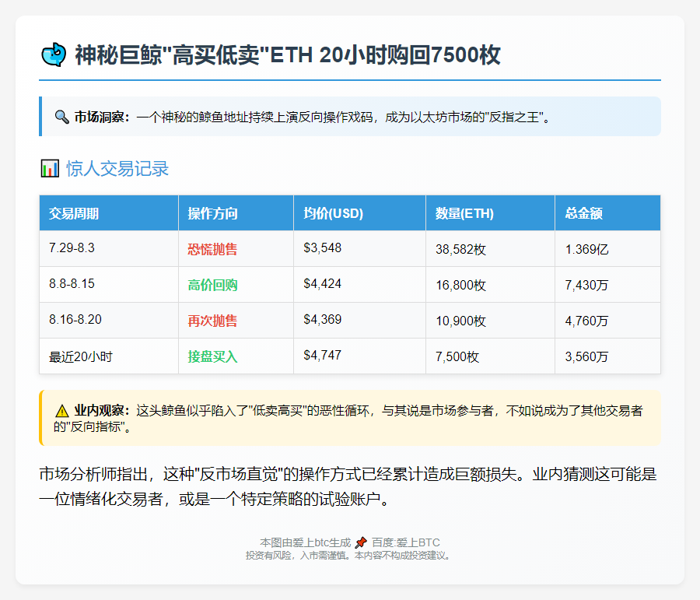This screenshot has height=600, width=700.
Task: Click the 1.369亿 total amount cell
Action: click(x=587, y=250)
